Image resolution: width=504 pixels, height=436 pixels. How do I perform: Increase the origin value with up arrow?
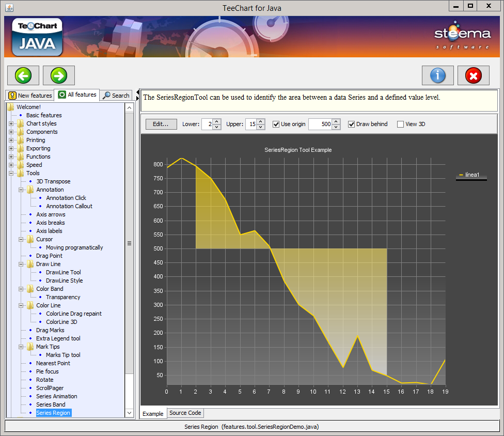click(336, 121)
